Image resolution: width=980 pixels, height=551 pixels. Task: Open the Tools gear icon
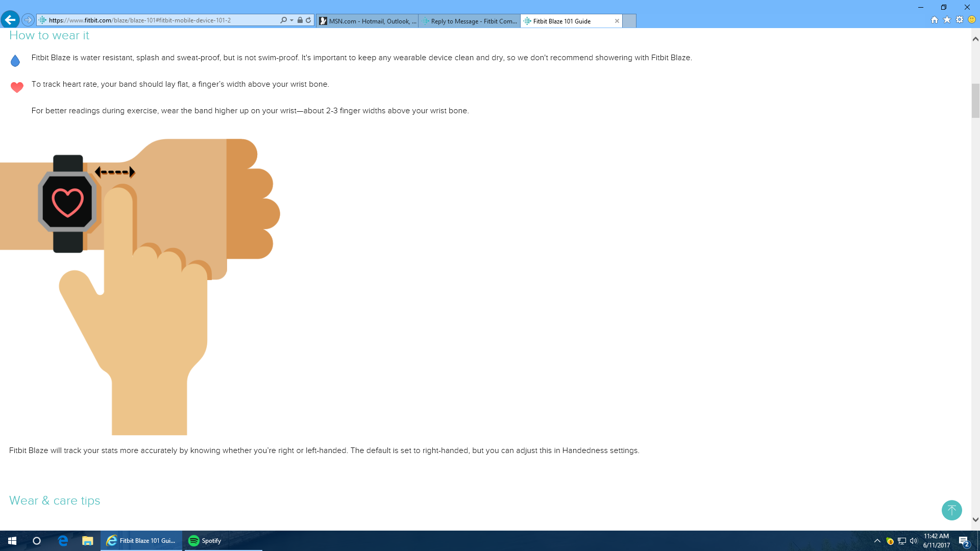pos(960,20)
